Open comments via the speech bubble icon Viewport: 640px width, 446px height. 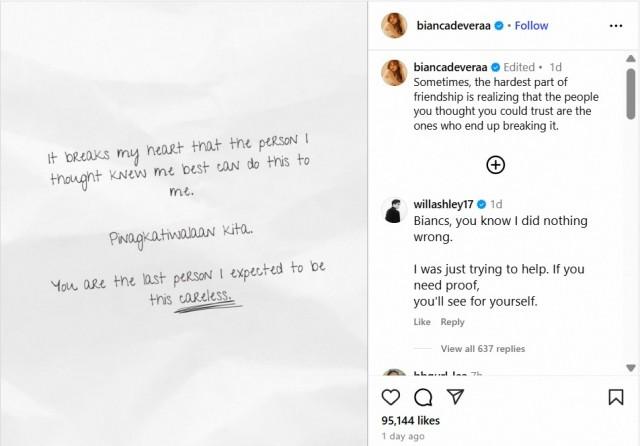click(423, 397)
